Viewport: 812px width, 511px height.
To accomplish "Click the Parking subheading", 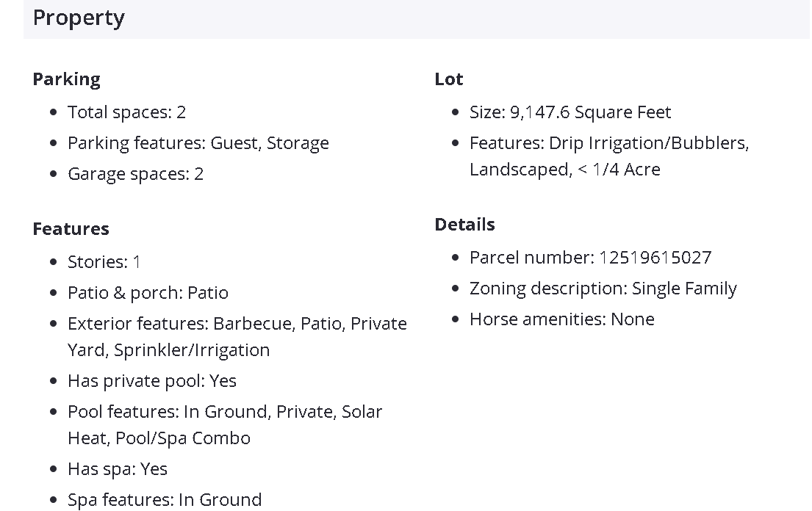I will pos(66,79).
